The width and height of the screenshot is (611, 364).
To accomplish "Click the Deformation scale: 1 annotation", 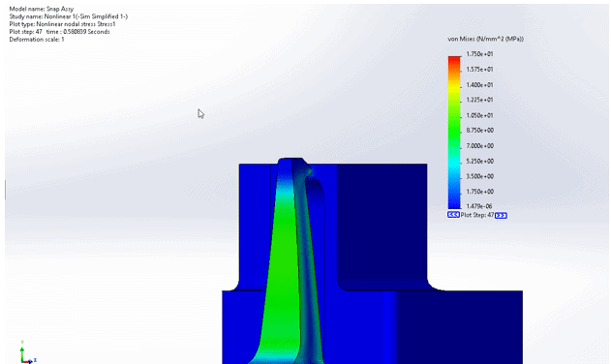I will click(x=37, y=40).
